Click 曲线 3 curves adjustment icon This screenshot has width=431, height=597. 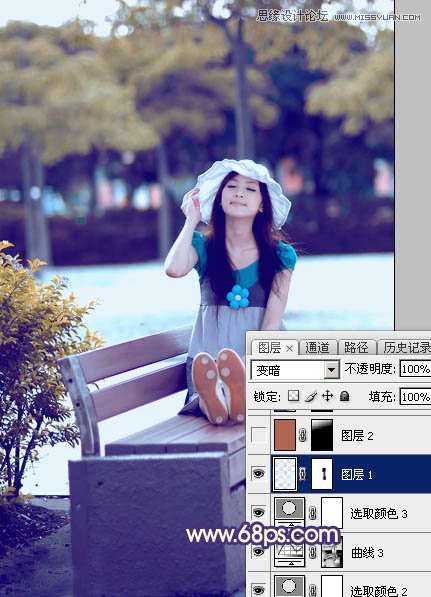pos(290,552)
